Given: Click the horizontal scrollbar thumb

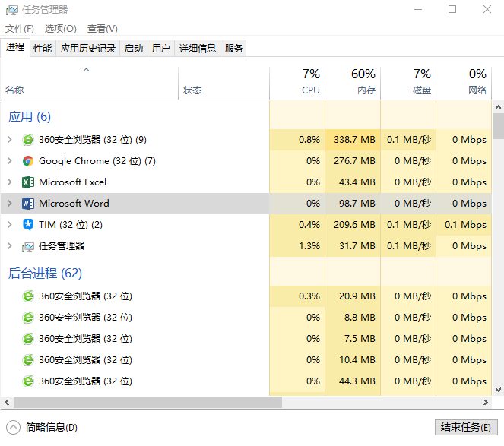Looking at the screenshot, I should (x=148, y=402).
